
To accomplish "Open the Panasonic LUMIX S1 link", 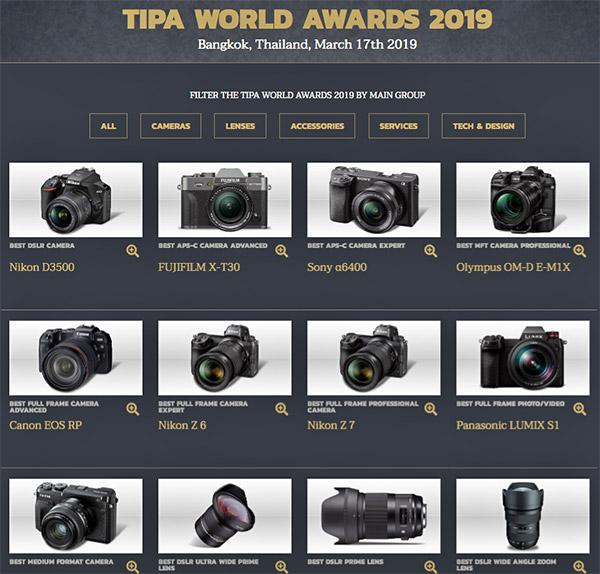I will click(x=508, y=425).
